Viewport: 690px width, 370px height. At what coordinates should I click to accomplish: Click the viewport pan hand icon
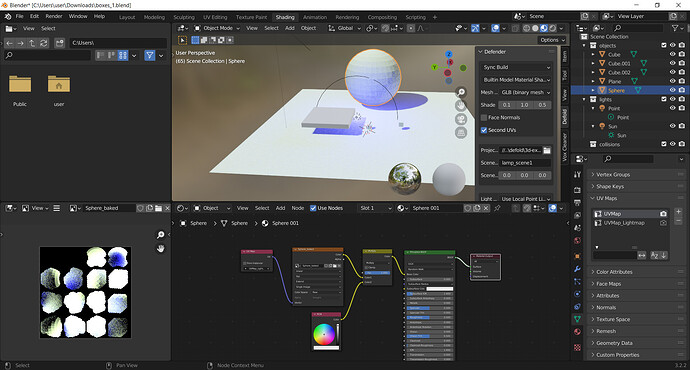point(461,106)
